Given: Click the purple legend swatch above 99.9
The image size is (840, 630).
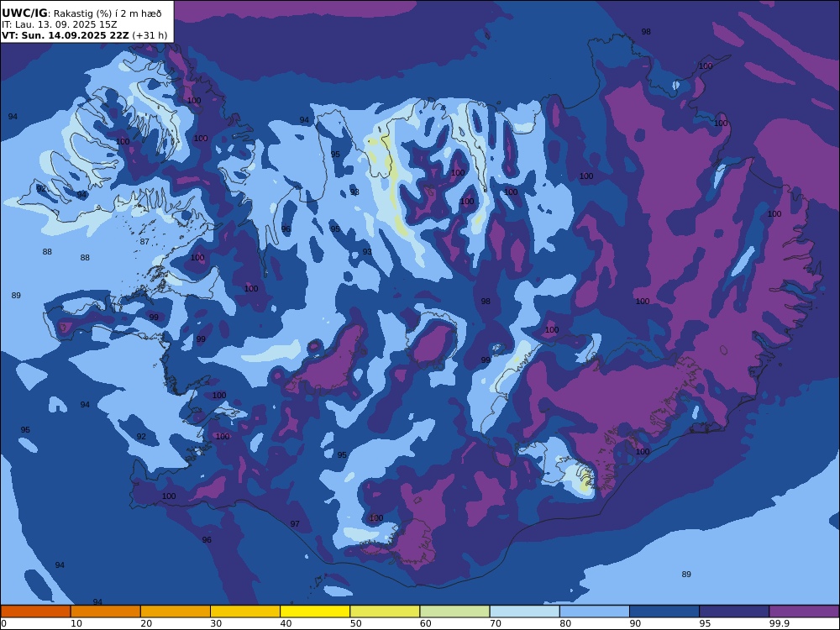Looking at the screenshot, I should [x=804, y=612].
